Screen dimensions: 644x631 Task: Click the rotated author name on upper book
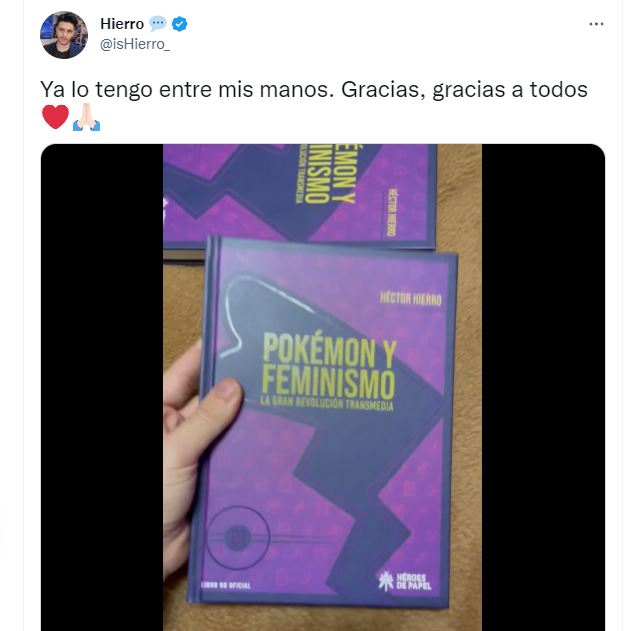392,212
